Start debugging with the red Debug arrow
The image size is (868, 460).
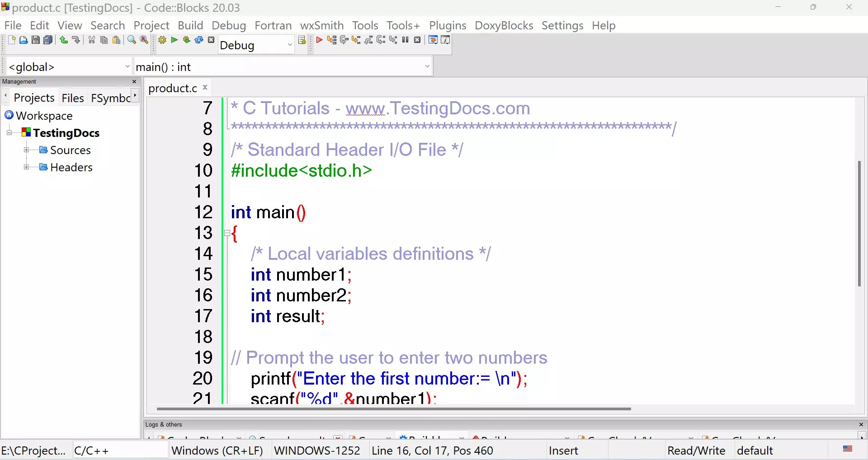point(320,40)
